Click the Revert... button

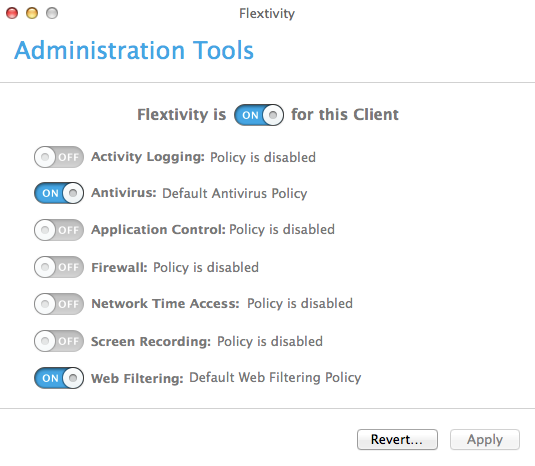click(397, 439)
